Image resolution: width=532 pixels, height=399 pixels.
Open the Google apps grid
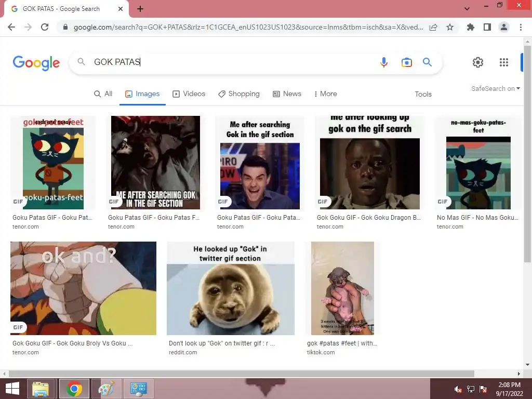[504, 62]
